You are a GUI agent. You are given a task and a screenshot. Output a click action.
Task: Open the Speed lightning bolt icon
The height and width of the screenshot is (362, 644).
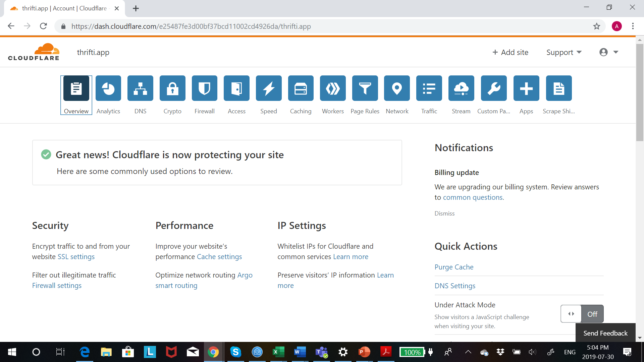click(x=269, y=88)
